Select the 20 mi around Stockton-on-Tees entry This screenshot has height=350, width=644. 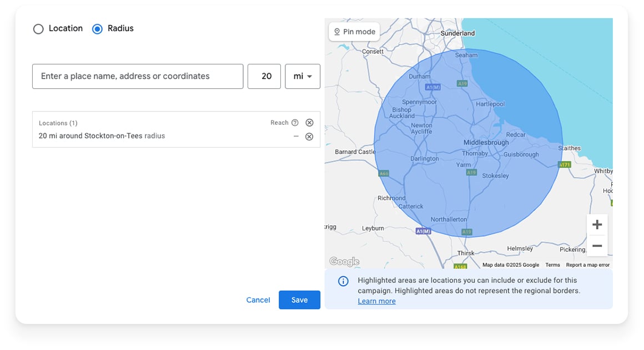pyautogui.click(x=102, y=136)
